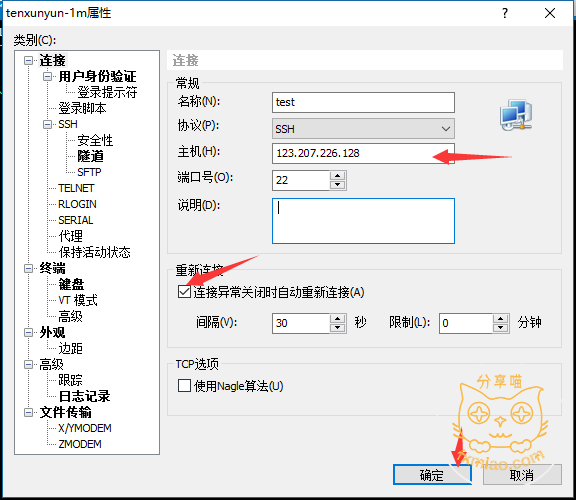Viewport: 576px width, 500px height.
Task: Collapse the 文件传输 tree node
Action: [x=28, y=413]
